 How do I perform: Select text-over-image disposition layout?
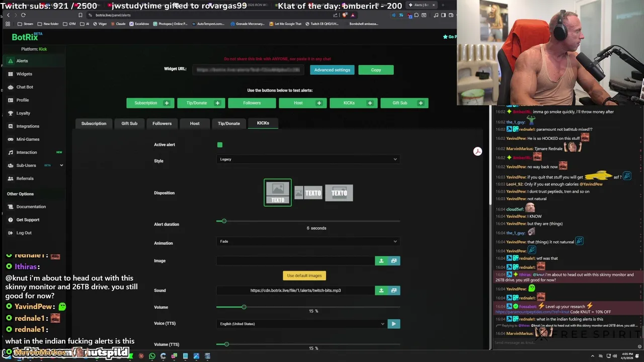(x=339, y=193)
